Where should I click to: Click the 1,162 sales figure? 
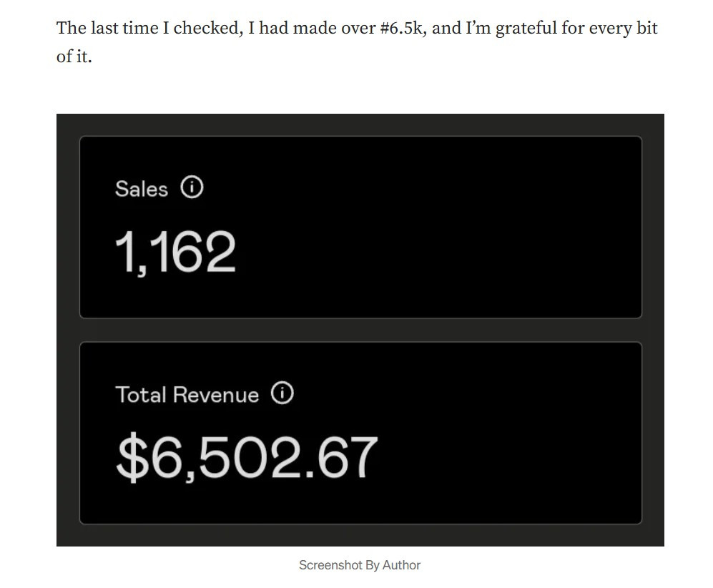tap(175, 253)
